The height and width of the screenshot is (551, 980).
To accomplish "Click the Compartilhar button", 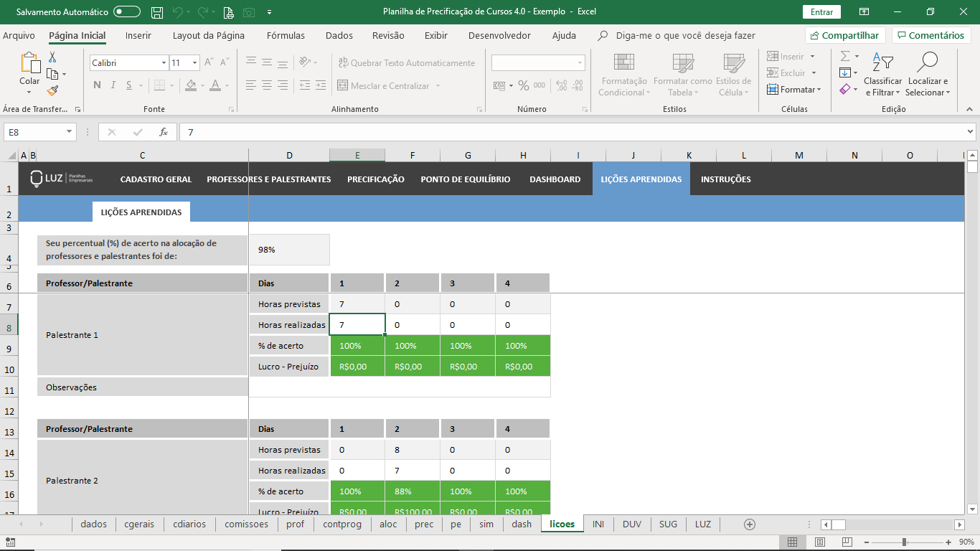I will 844,35.
